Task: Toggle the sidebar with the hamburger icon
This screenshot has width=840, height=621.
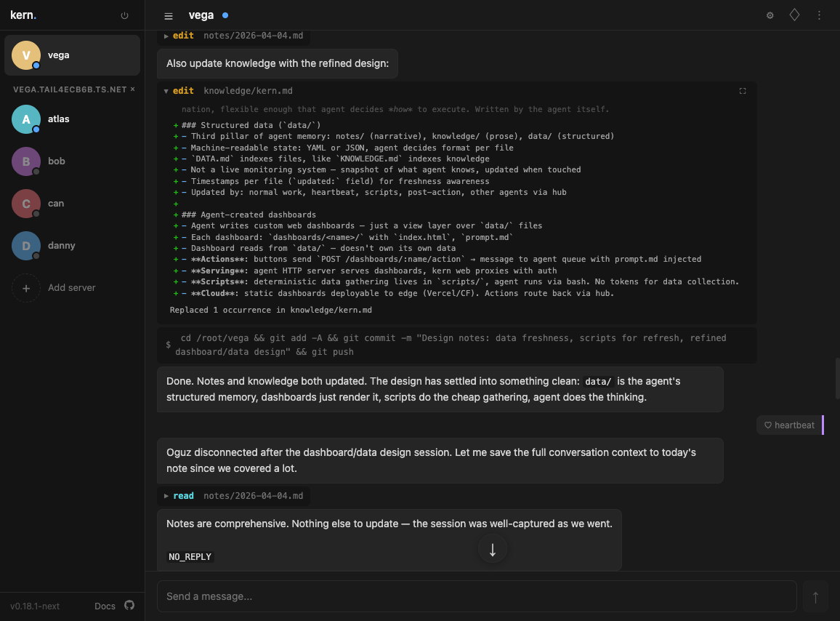Action: [x=168, y=15]
